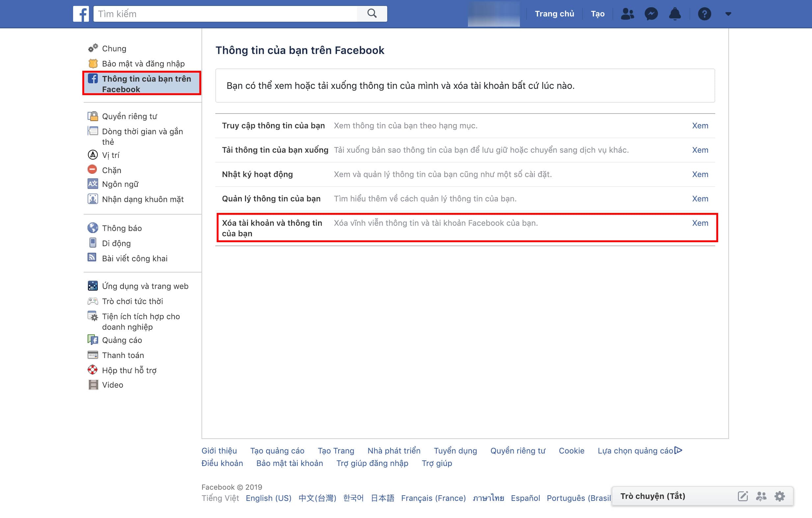Click Xem for Truy cập thông tin của bạn
812x518 pixels.
[x=700, y=125]
